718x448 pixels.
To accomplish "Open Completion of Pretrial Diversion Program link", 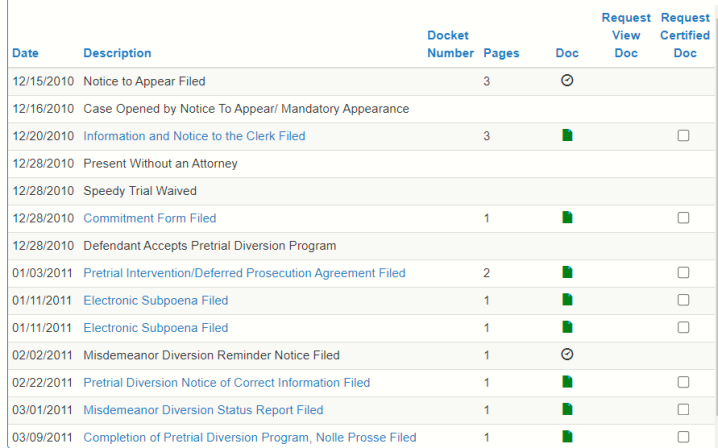I will tap(249, 437).
